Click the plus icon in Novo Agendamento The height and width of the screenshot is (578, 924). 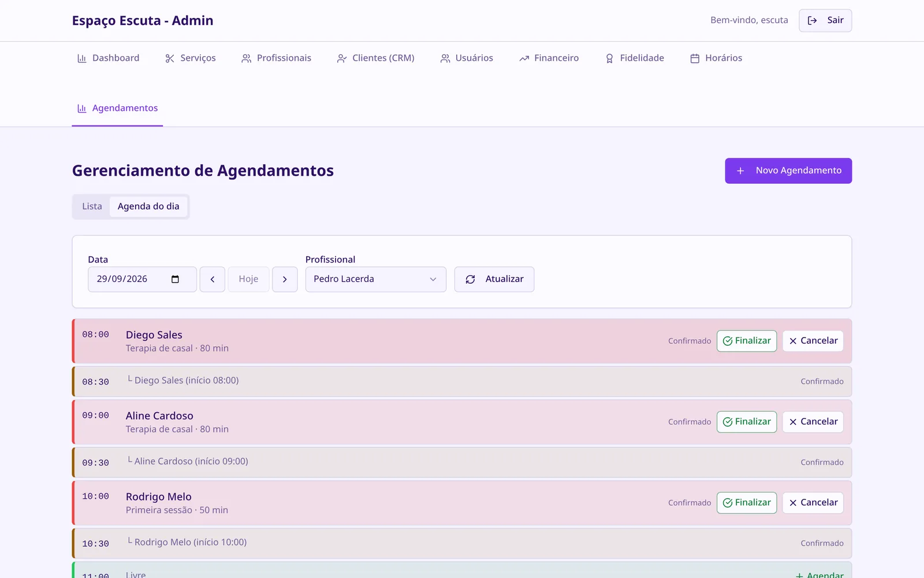click(740, 171)
